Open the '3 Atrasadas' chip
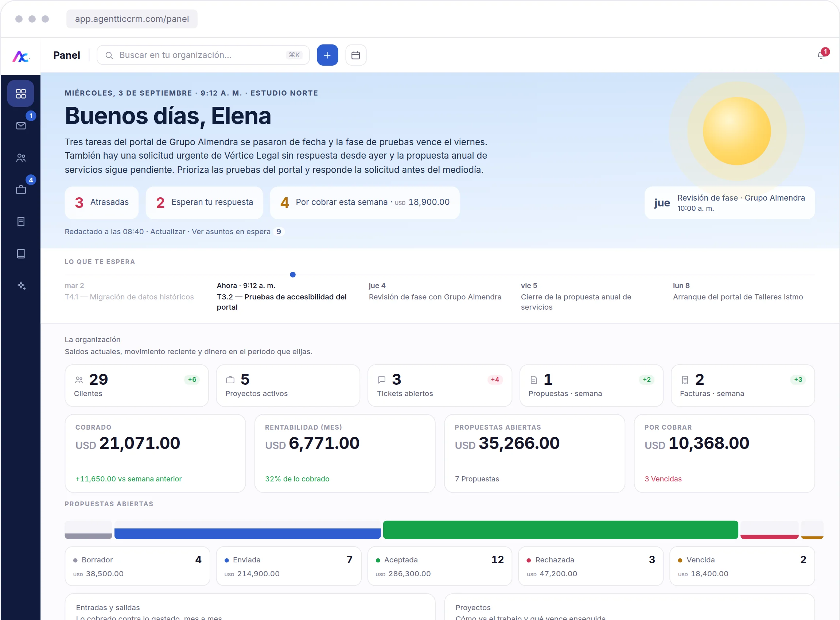Image resolution: width=840 pixels, height=620 pixels. coord(101,202)
